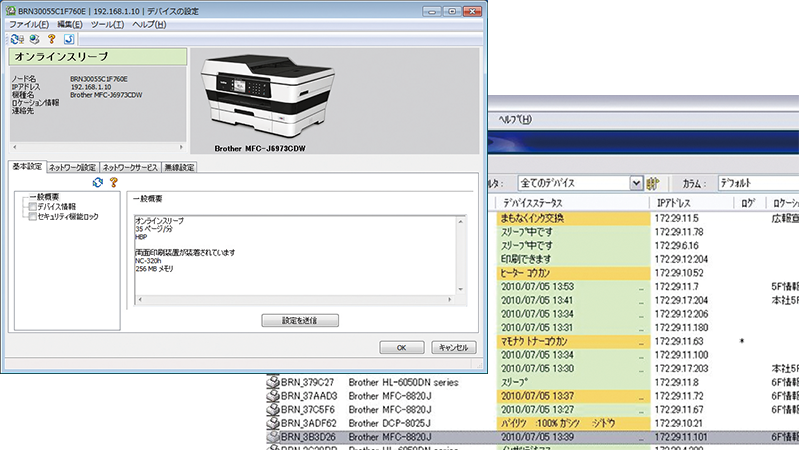Click the OK button
The width and height of the screenshot is (799, 450).
pyautogui.click(x=402, y=348)
